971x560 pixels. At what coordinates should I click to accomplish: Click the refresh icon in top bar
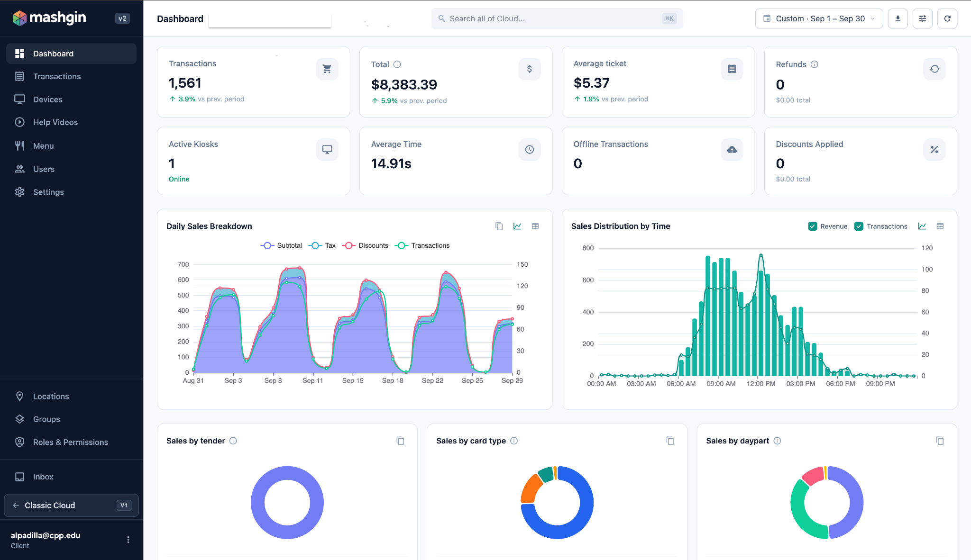[947, 18]
